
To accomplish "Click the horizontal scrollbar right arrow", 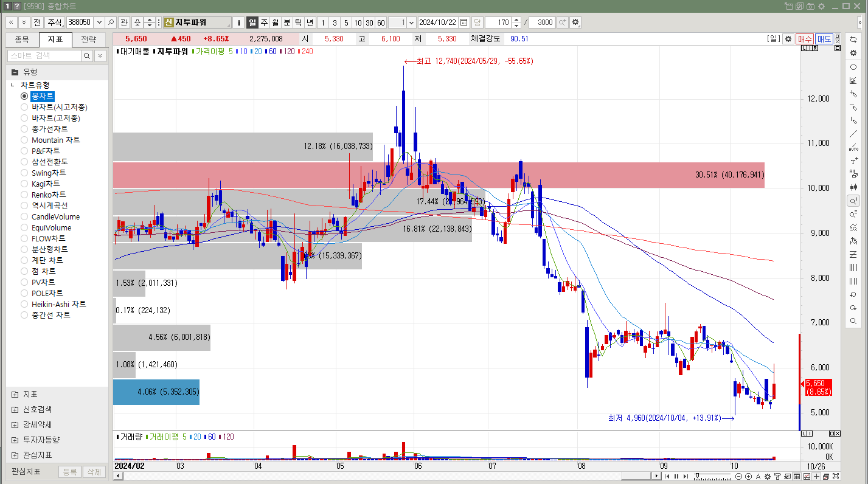I will pyautogui.click(x=658, y=476).
